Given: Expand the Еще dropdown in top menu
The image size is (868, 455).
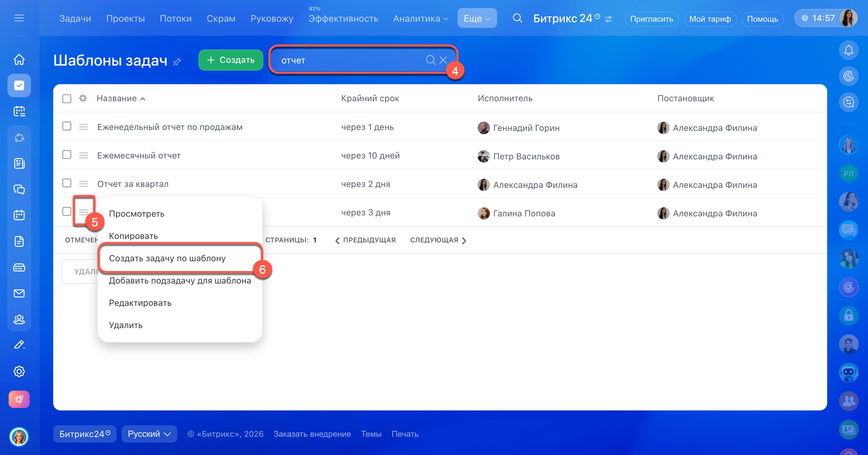Looking at the screenshot, I should click(x=476, y=18).
